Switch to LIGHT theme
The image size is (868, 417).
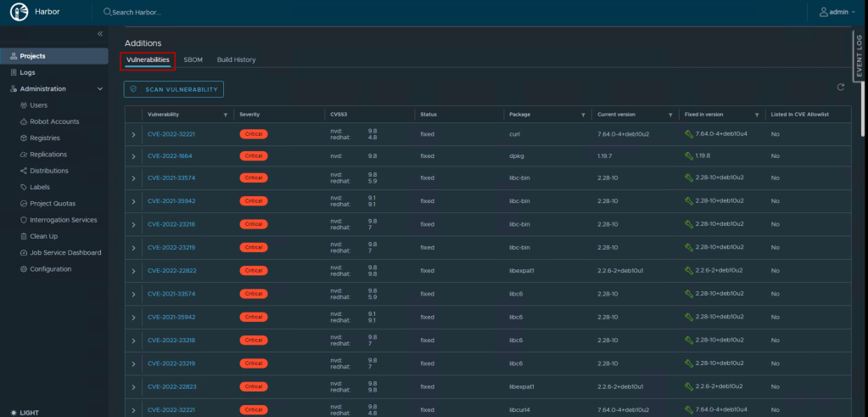[25, 413]
